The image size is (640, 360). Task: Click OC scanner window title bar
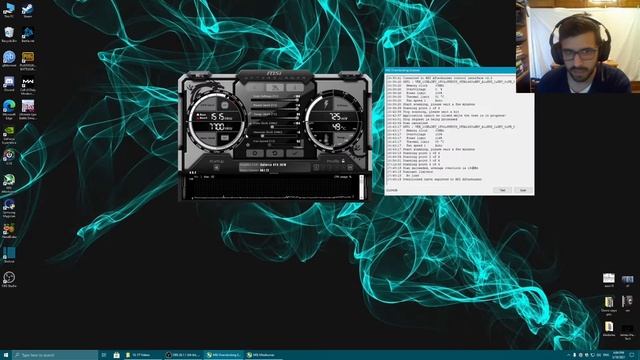(450, 70)
